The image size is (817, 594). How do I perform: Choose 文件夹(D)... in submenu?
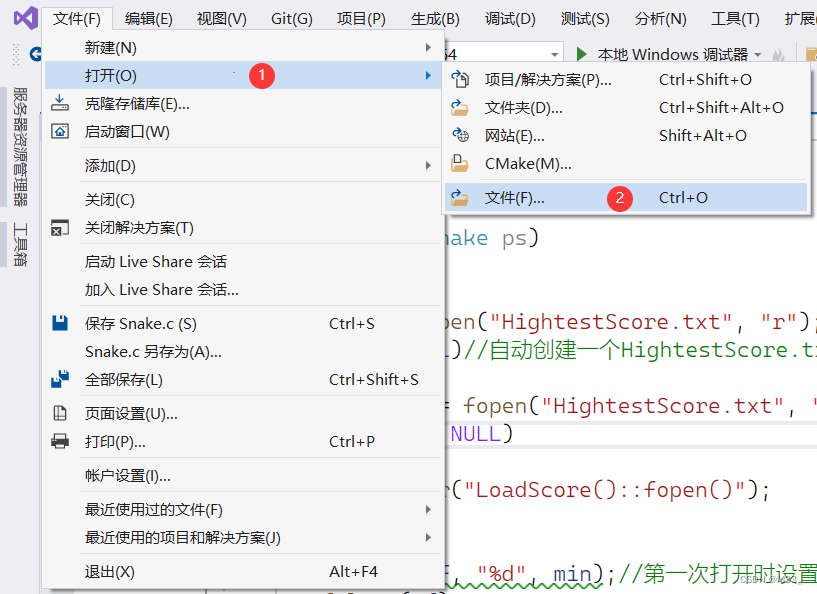point(626,107)
